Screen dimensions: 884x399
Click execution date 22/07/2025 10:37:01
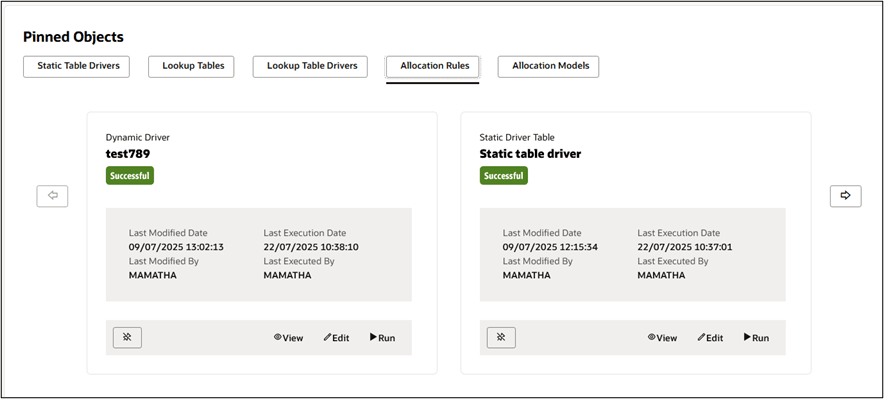[684, 247]
